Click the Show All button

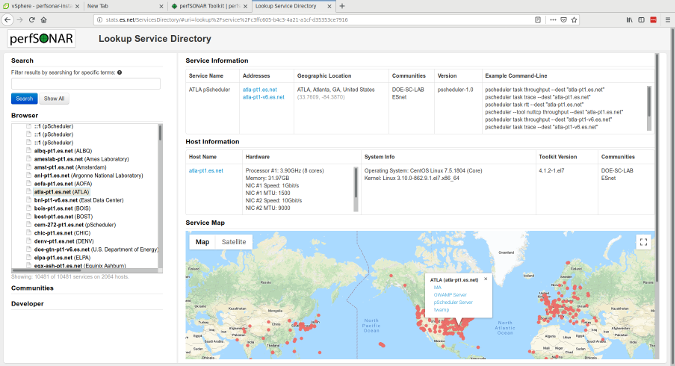point(54,99)
